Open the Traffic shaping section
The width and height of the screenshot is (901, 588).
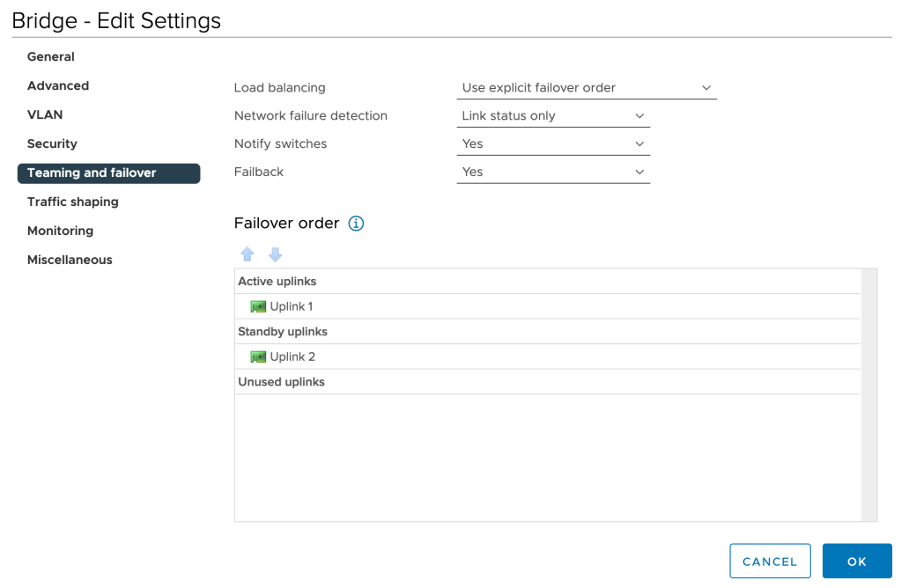pyautogui.click(x=73, y=202)
